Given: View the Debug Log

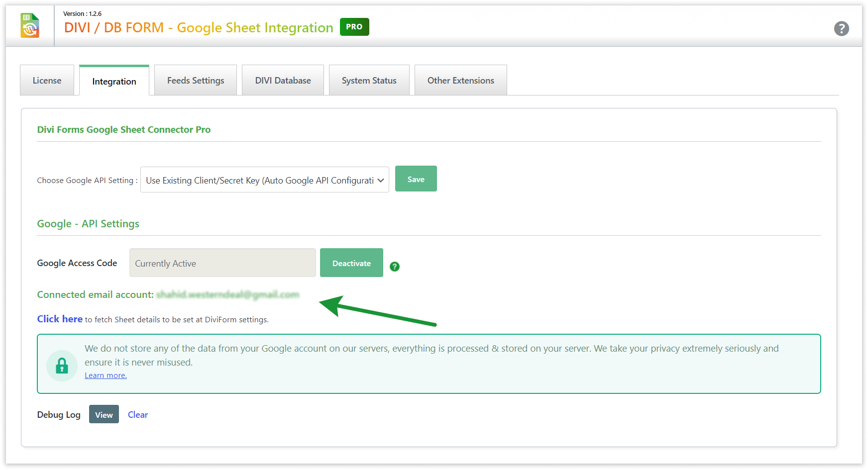Looking at the screenshot, I should coord(104,415).
